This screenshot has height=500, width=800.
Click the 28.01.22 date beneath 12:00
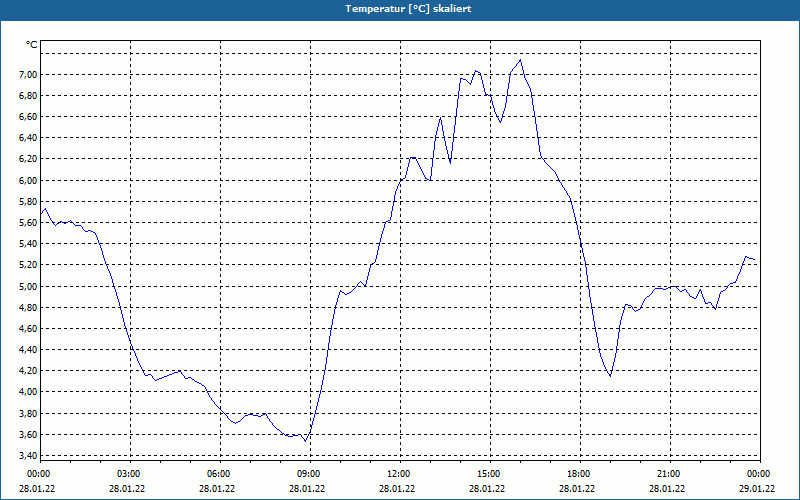pos(397,489)
